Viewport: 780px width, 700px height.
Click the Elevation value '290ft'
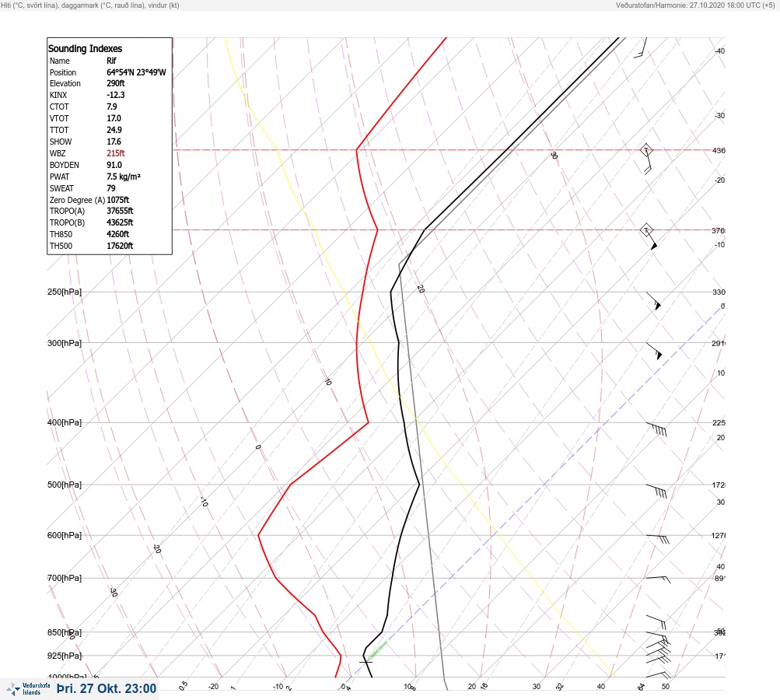116,83
